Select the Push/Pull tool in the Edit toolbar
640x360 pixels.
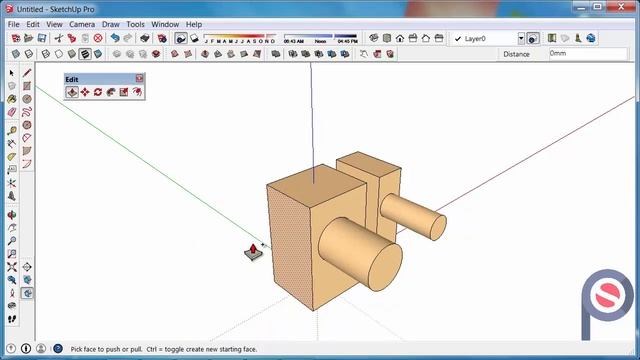click(x=72, y=92)
